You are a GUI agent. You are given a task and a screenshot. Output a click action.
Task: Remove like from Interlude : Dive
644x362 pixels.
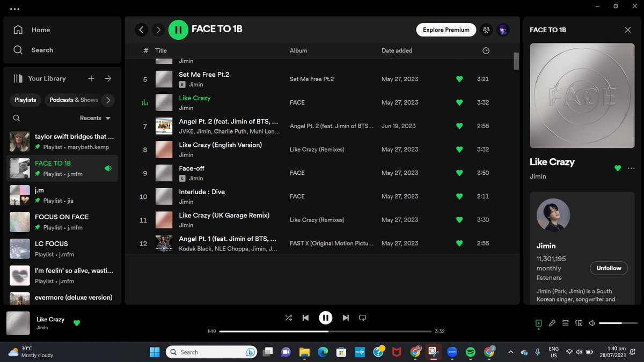[459, 196]
